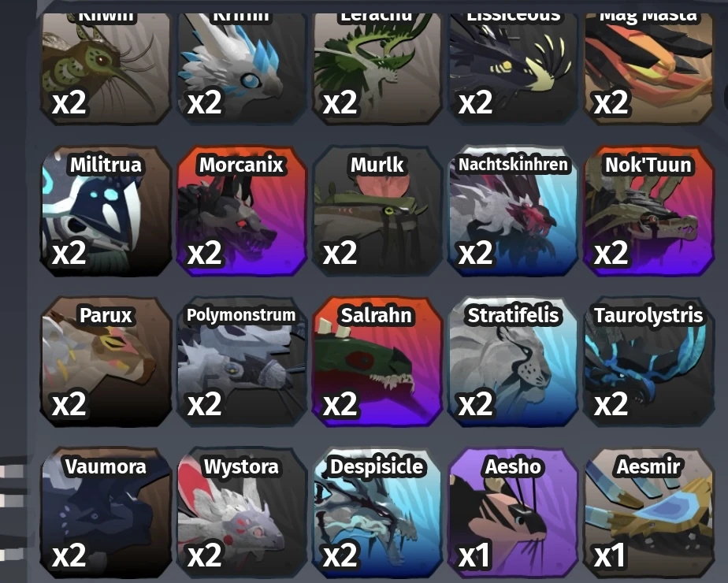Select the Nok'Tuun creature card
This screenshot has height=583, width=728.
click(648, 211)
